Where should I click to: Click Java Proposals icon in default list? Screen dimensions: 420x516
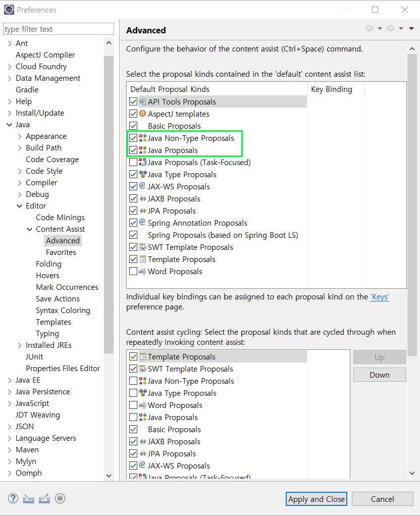(x=143, y=150)
